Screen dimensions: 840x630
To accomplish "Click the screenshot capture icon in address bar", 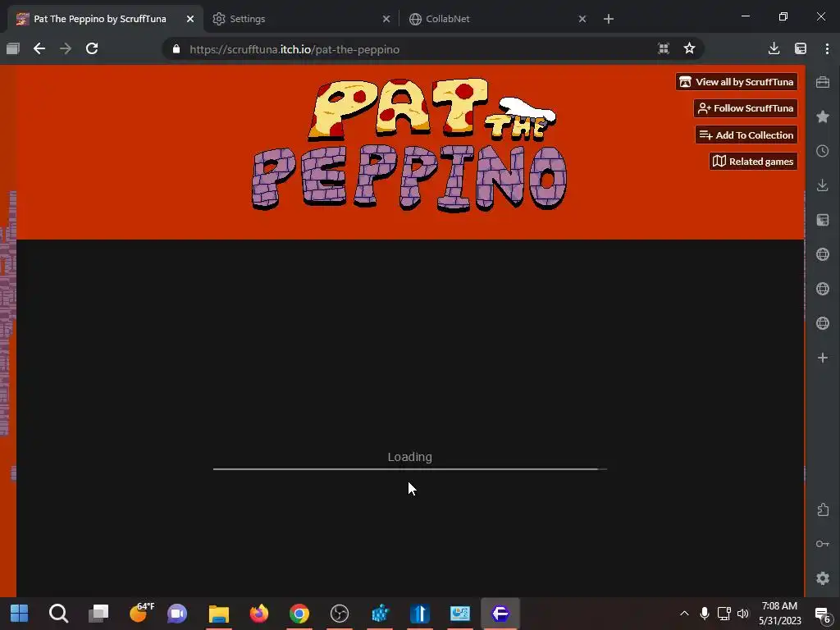I will click(x=663, y=48).
